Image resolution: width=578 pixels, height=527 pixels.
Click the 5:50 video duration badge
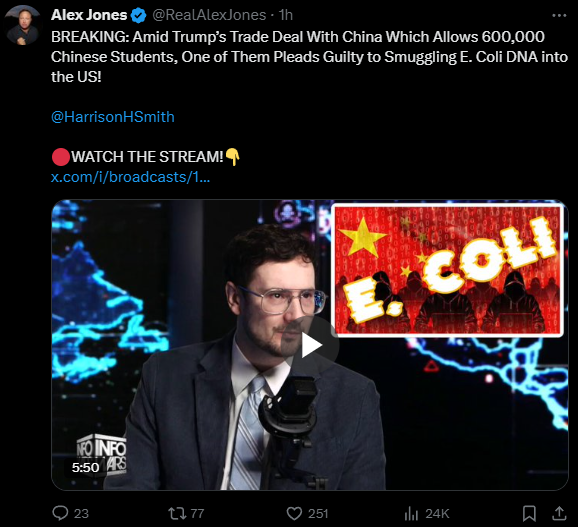(85, 467)
